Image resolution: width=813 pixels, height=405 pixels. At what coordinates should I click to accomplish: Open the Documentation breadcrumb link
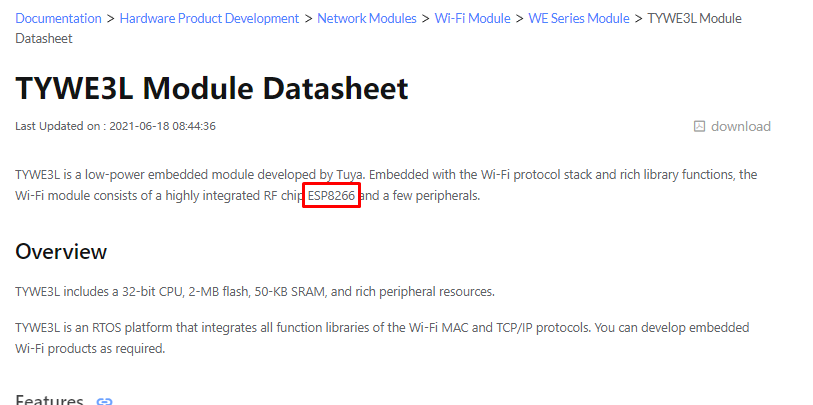pos(59,19)
